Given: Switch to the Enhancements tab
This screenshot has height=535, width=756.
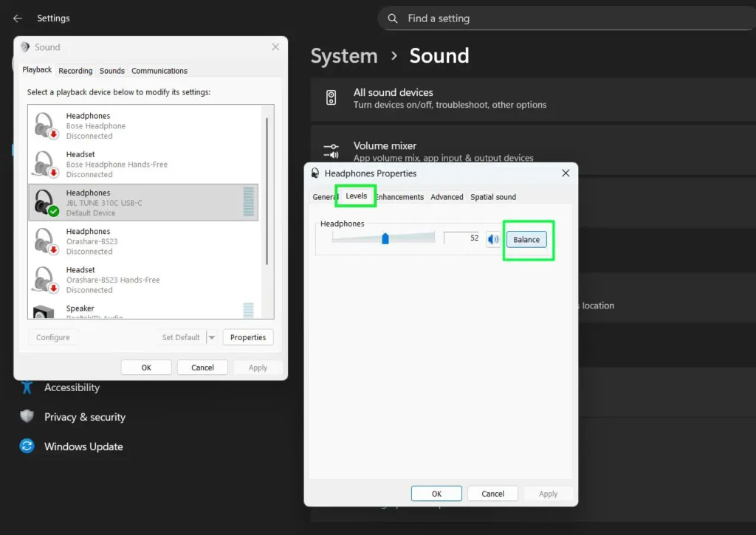Looking at the screenshot, I should pyautogui.click(x=400, y=197).
